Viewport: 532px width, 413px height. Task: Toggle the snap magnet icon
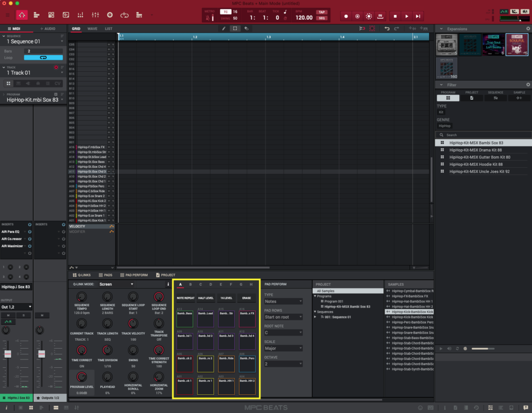(362, 29)
